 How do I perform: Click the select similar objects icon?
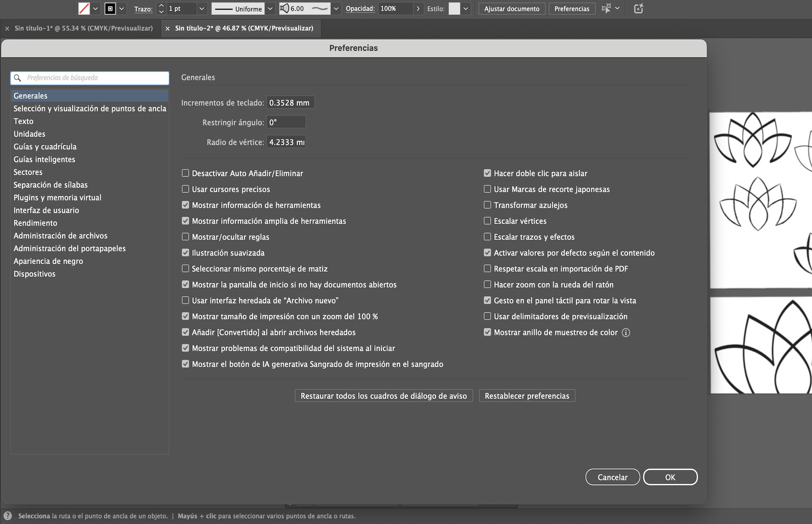point(606,8)
